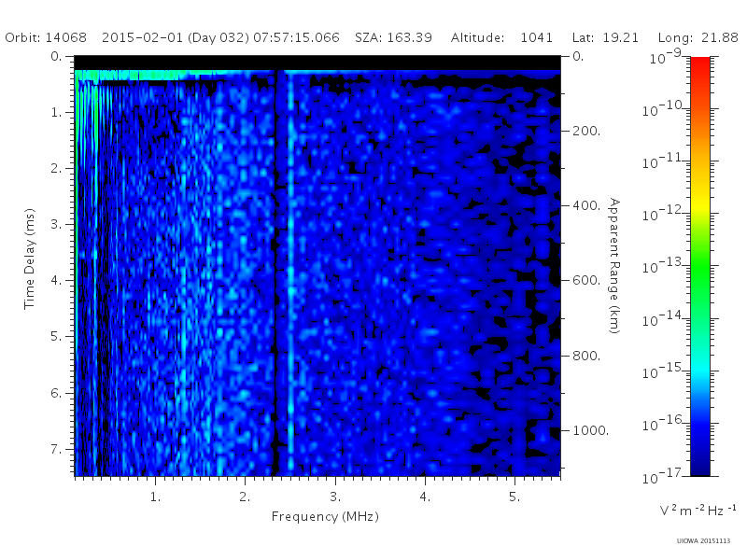Click the apparent range tick '400.'
Screen dimensions: 747x560
(586, 205)
